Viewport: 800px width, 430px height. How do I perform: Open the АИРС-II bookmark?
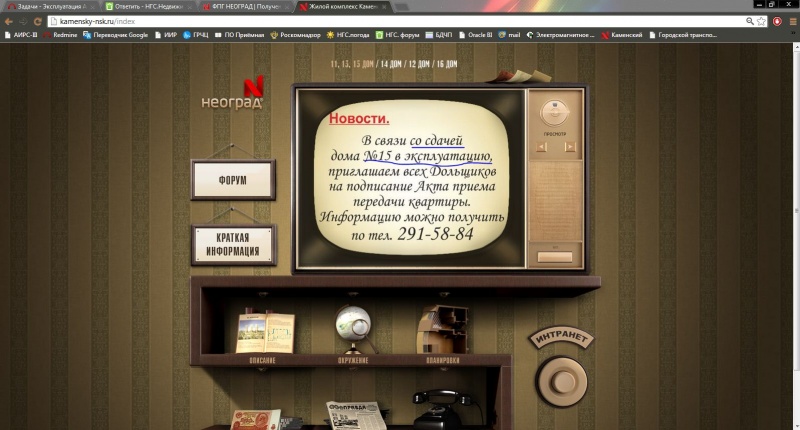point(21,35)
